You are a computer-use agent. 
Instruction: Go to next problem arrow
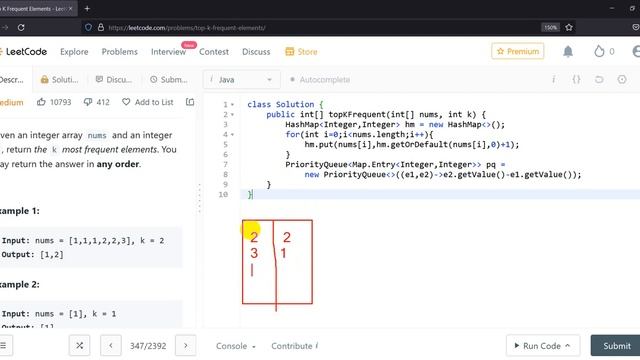tap(186, 346)
